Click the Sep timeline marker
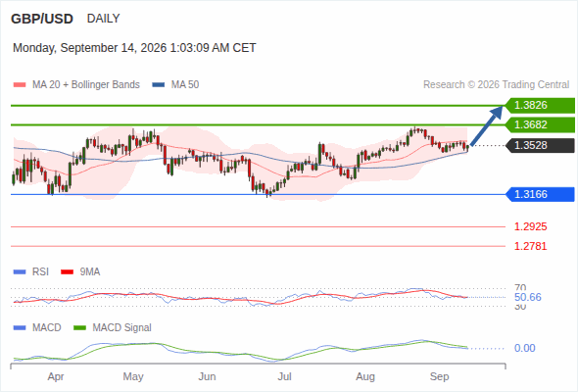This screenshot has height=392, width=578. pyautogui.click(x=440, y=376)
